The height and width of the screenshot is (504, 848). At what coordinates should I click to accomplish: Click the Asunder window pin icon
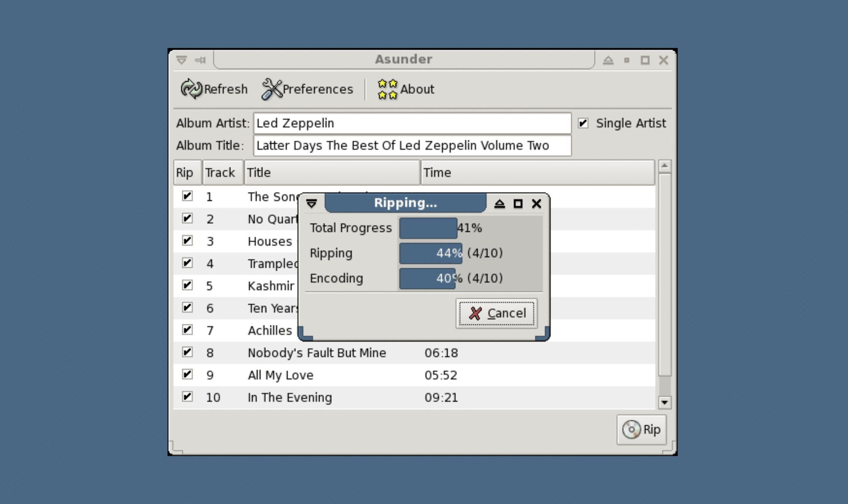click(x=201, y=60)
